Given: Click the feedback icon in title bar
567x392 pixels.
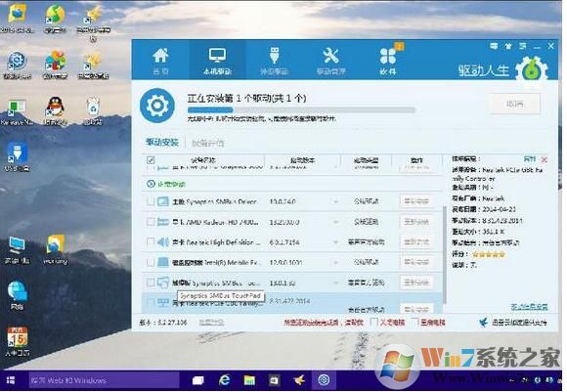Looking at the screenshot, I should pos(494,46).
